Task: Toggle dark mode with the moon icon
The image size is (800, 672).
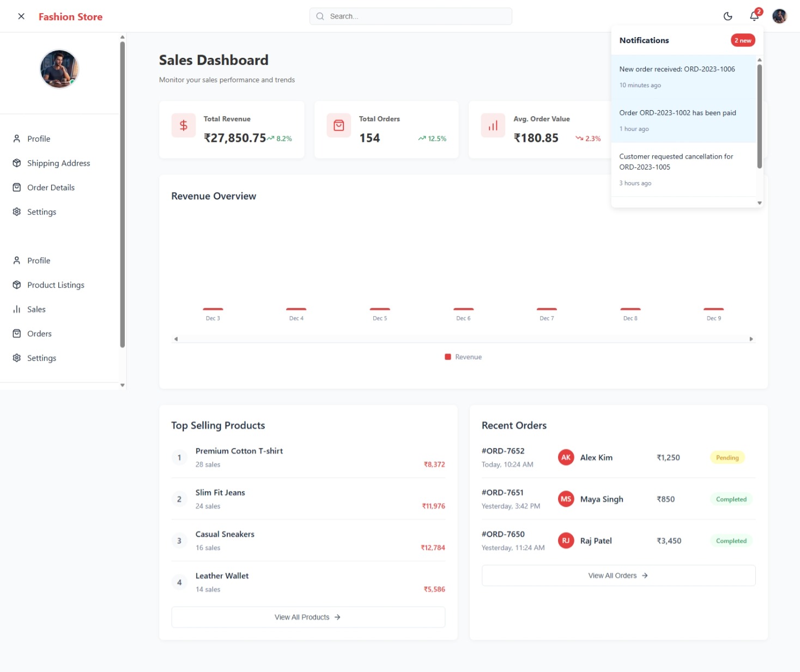Action: pyautogui.click(x=728, y=16)
